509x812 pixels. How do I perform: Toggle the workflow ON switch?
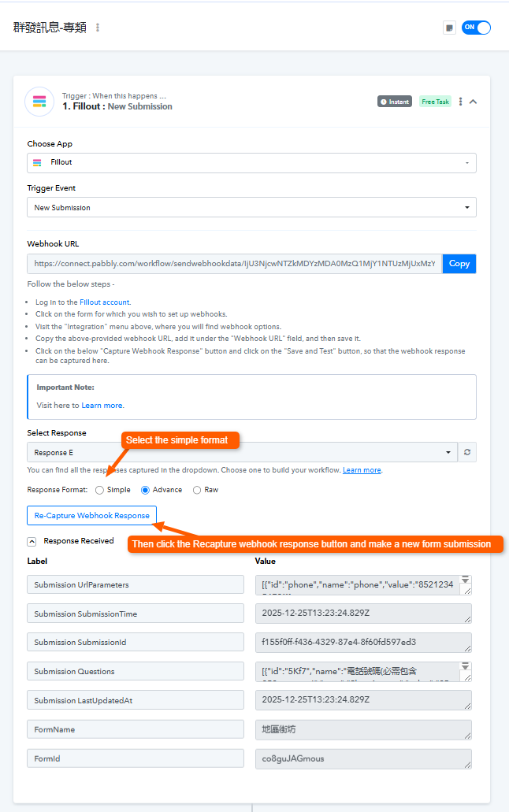476,28
